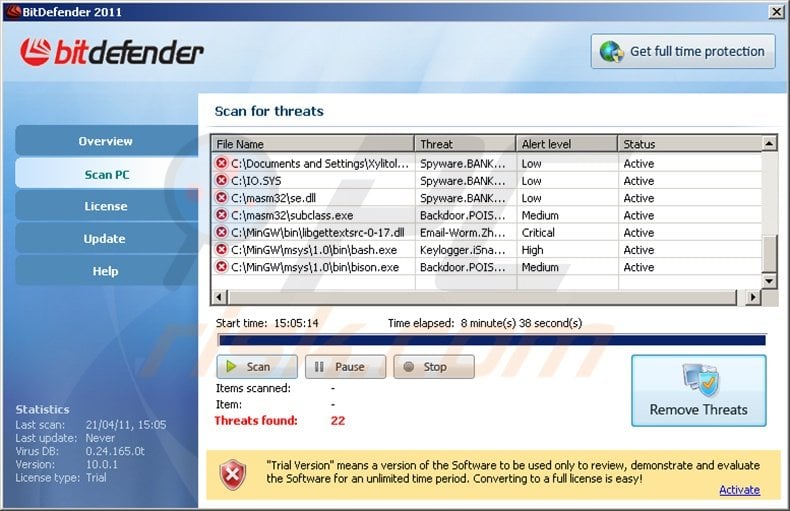Click the red shield icon in trial notice
The width and height of the screenshot is (790, 511).
pyautogui.click(x=233, y=475)
